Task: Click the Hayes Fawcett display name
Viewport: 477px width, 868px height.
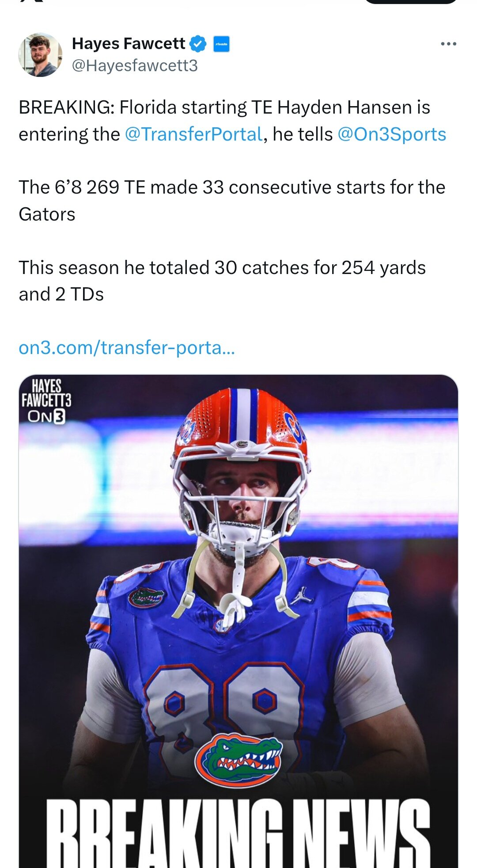Action: [x=129, y=44]
